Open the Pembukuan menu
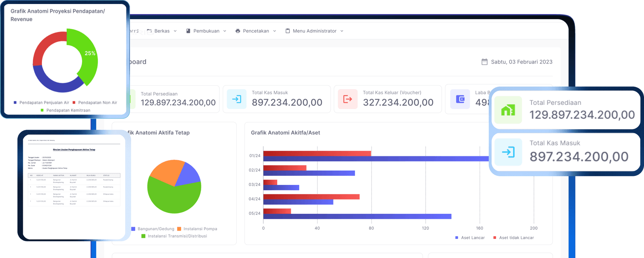This screenshot has width=644, height=258. (206, 31)
